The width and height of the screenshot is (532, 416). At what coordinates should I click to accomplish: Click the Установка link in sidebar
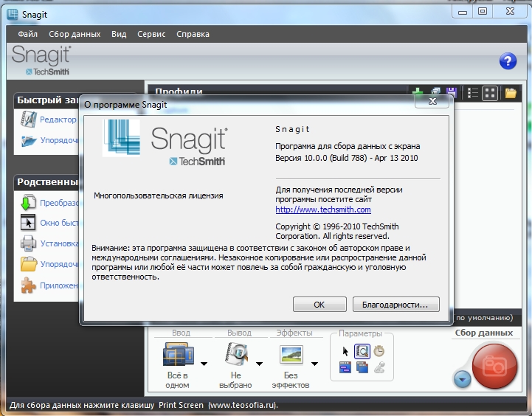click(x=59, y=243)
